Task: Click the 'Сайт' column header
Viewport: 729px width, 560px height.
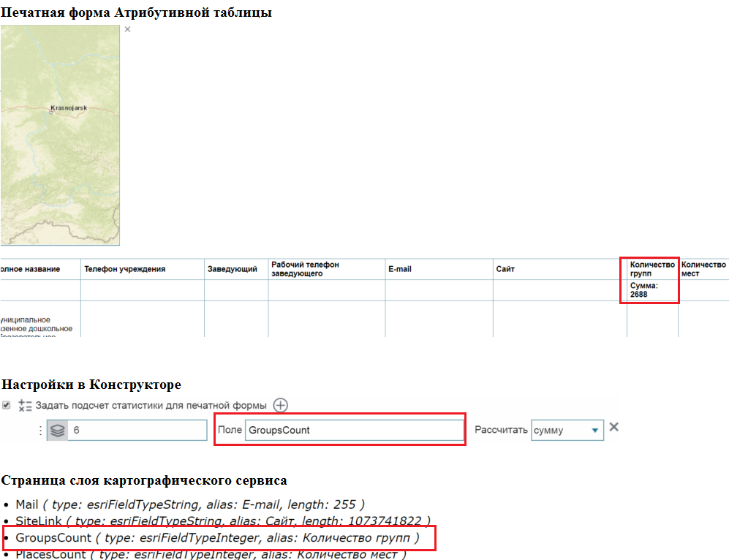Action: point(505,269)
